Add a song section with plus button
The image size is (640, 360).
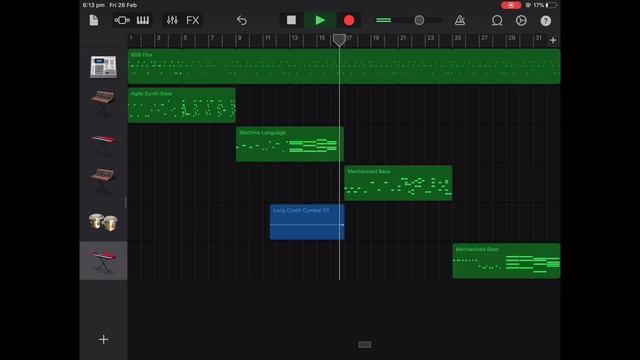(x=553, y=40)
